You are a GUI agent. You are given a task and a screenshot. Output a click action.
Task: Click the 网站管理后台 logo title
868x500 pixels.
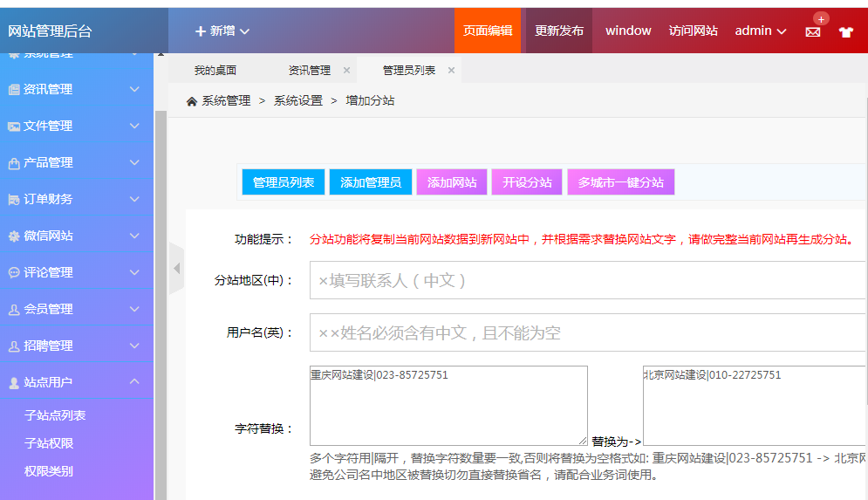50,31
